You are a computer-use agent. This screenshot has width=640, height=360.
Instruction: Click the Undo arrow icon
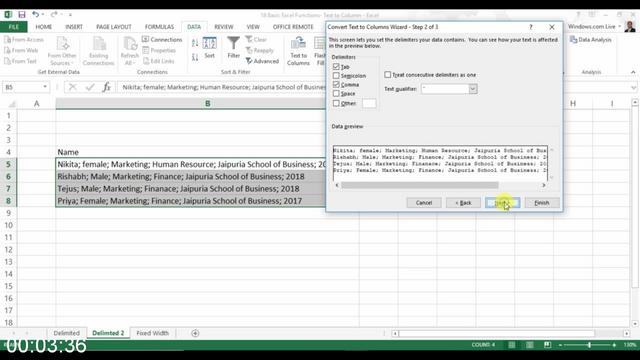[36, 15]
